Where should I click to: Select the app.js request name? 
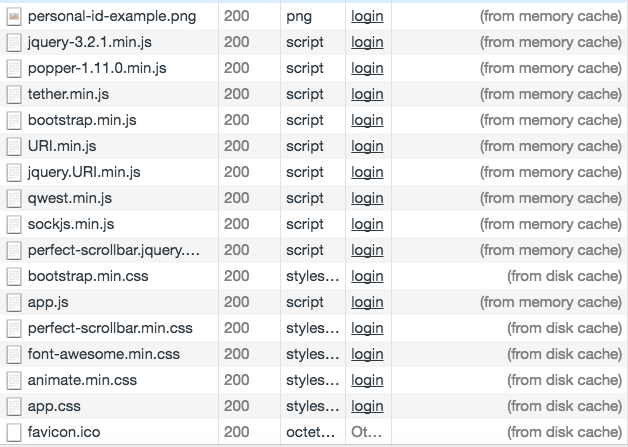point(48,303)
